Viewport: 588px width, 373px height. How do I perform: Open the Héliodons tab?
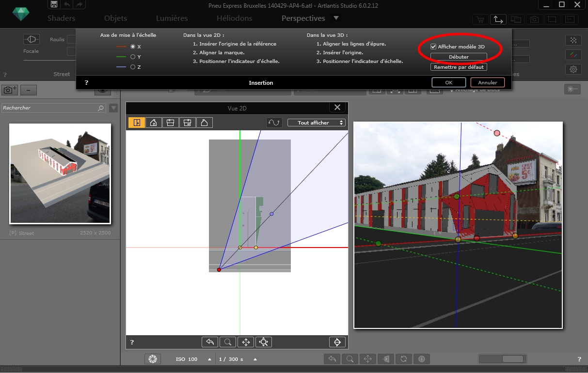[x=234, y=18]
